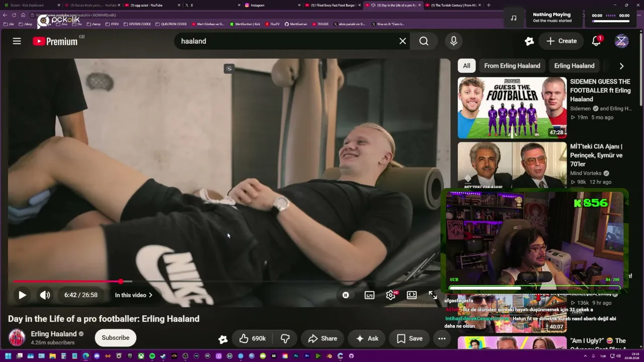Switch to theater mode
644x362 pixels.
click(412, 295)
